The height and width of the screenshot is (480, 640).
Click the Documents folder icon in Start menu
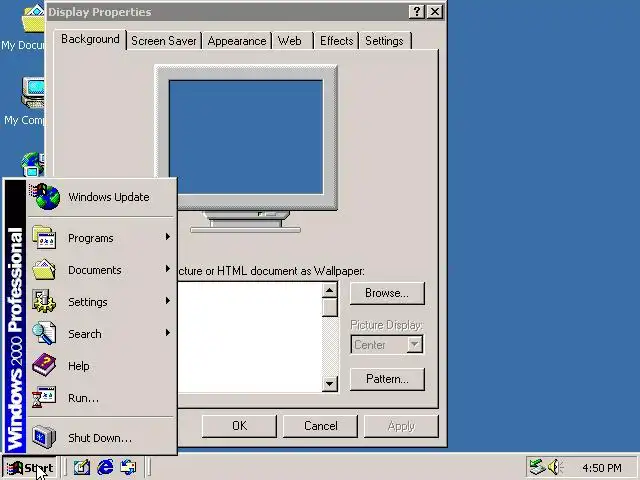pyautogui.click(x=44, y=269)
